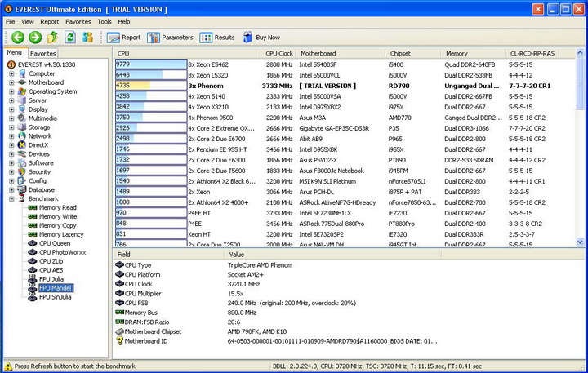
Task: Sort by the Chipset column header
Action: [x=412, y=54]
